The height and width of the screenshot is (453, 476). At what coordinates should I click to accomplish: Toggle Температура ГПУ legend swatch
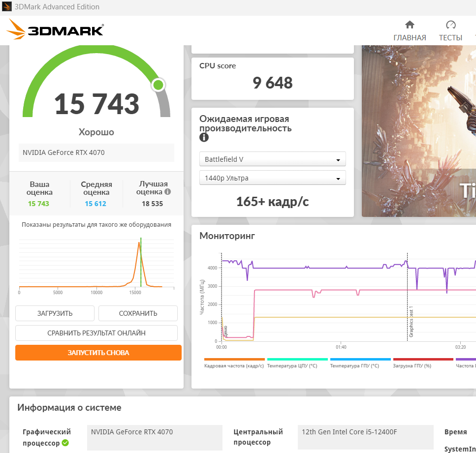360,359
